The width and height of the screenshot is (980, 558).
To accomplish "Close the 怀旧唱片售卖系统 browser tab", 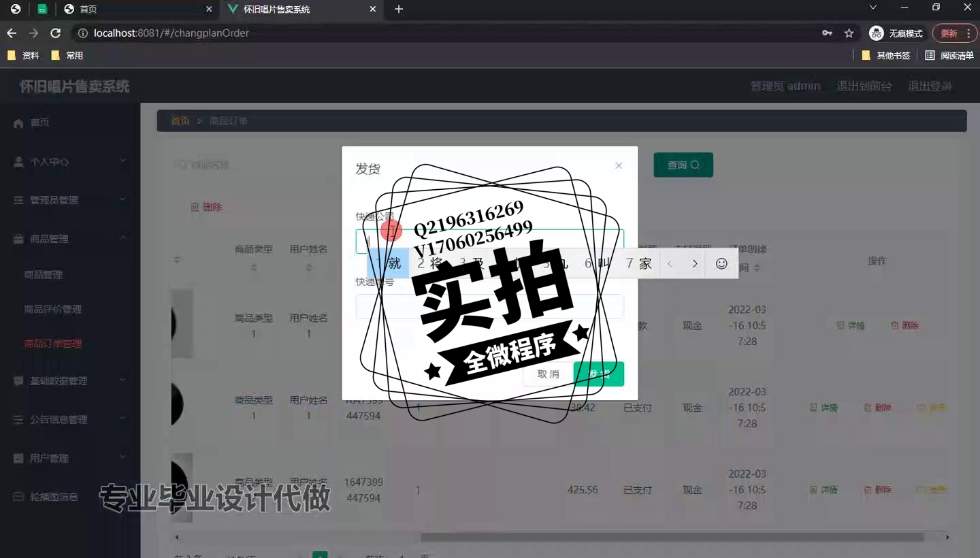I will tap(373, 9).
